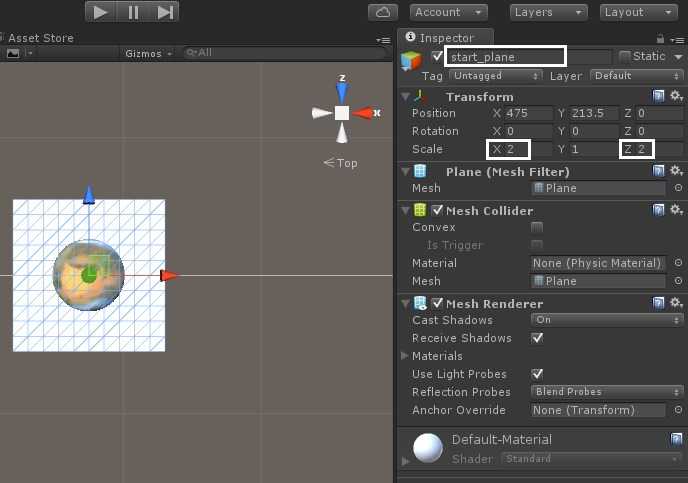Click the Scale X field
The image size is (688, 483).
tap(528, 149)
